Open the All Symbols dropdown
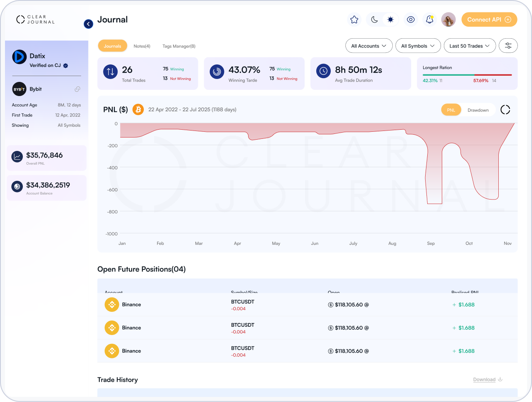The image size is (532, 402). click(418, 46)
